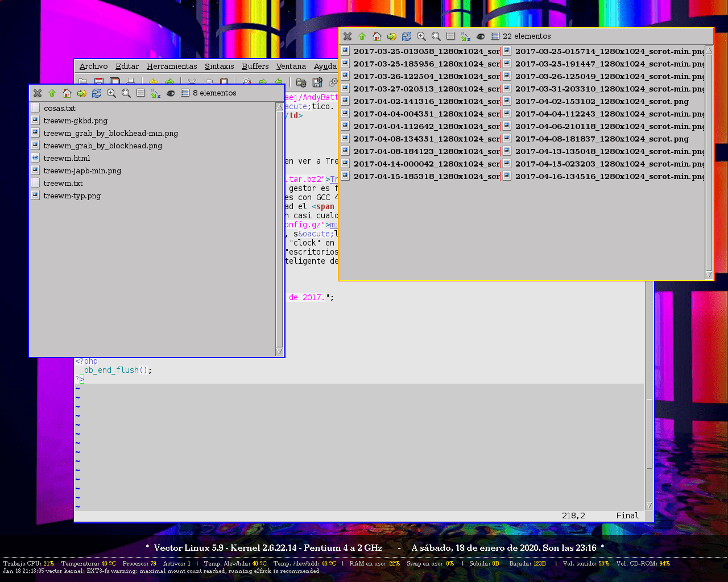Click 'Trabajo CPU: 21%' in the status bar
Image resolution: width=728 pixels, height=582 pixels.
(x=28, y=564)
